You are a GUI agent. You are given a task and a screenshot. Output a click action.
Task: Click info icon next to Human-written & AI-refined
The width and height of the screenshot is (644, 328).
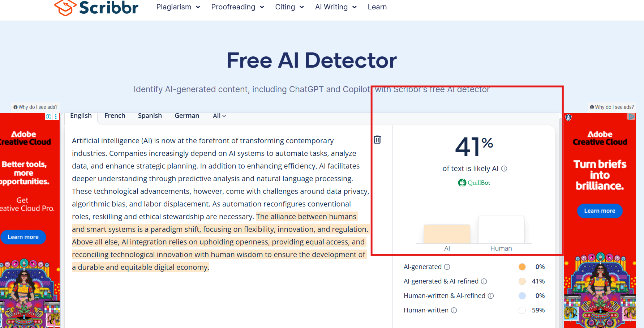coord(491,296)
